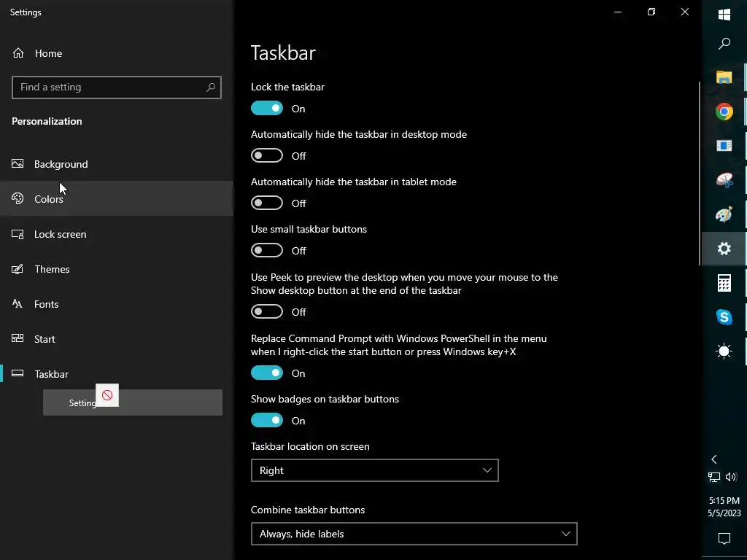
Task: Go to the Colors settings page
Action: coord(49,199)
